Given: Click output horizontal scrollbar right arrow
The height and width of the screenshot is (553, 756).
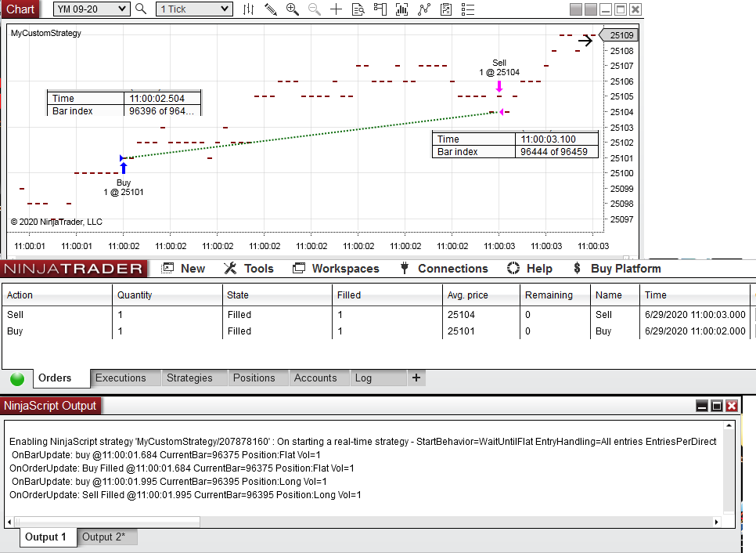Looking at the screenshot, I should point(716,522).
